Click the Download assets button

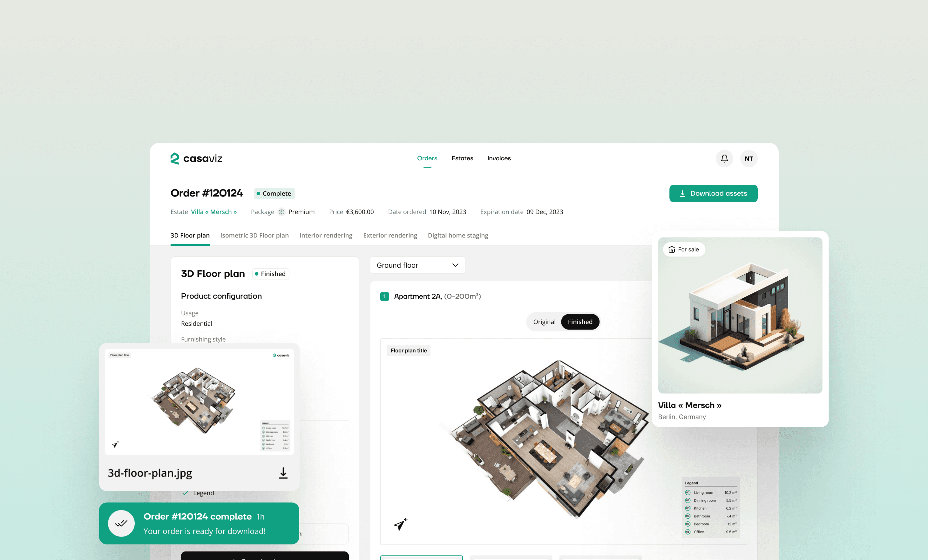pos(713,193)
